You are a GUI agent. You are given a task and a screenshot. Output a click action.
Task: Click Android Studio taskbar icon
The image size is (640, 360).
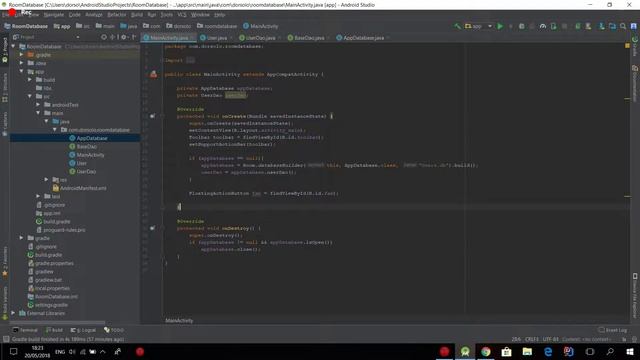[x=465, y=351]
